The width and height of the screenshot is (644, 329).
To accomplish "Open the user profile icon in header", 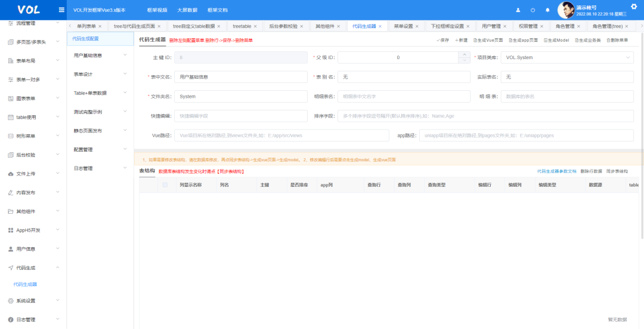I will coord(518,10).
